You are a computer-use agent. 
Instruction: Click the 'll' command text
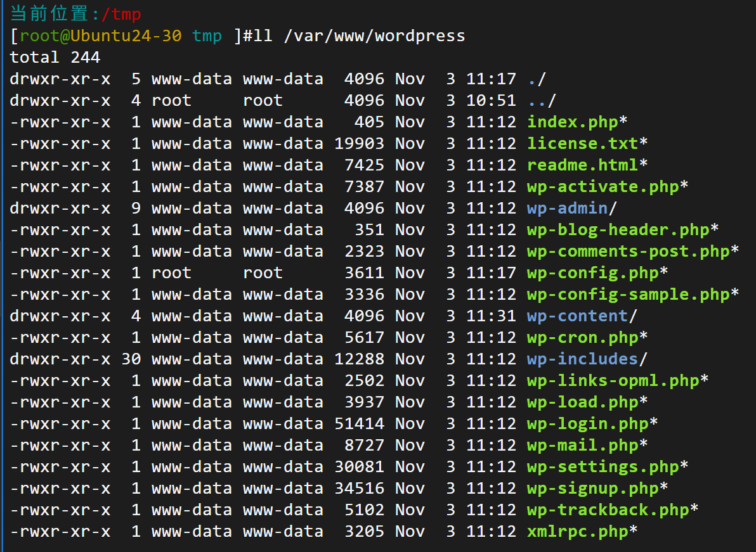point(263,36)
